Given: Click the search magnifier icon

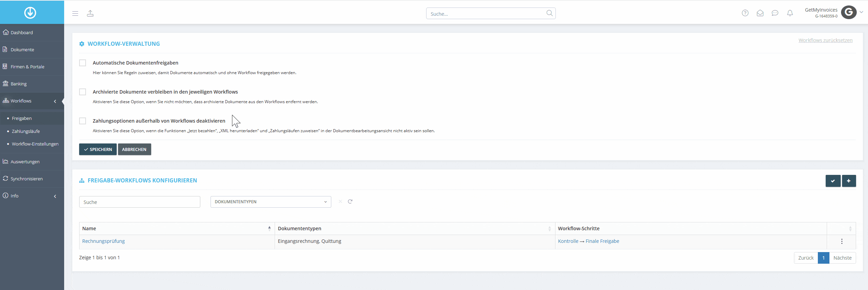Looking at the screenshot, I should point(549,13).
